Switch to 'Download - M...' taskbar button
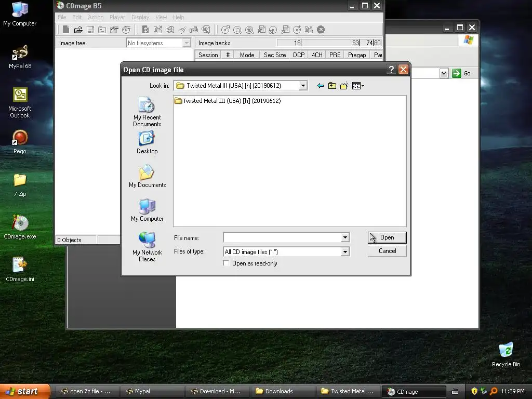The image size is (532, 399). coord(217,391)
